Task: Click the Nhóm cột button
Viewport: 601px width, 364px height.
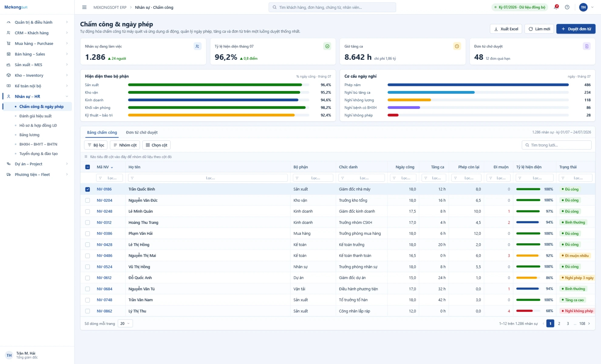Action: pos(125,145)
